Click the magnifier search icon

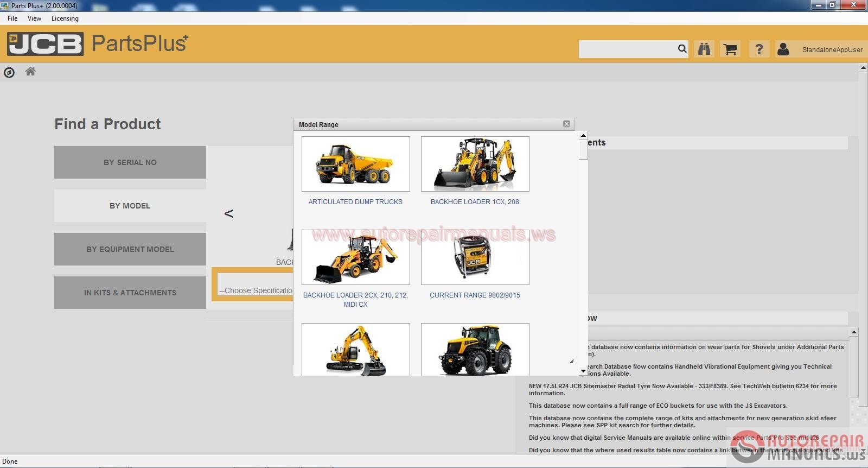click(682, 49)
